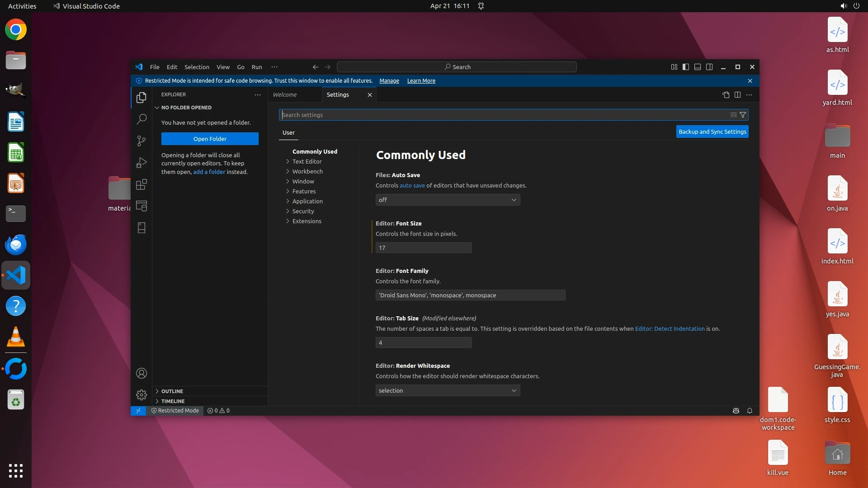The image size is (868, 488).
Task: Open the Auto Save dropdown
Action: coord(448,200)
